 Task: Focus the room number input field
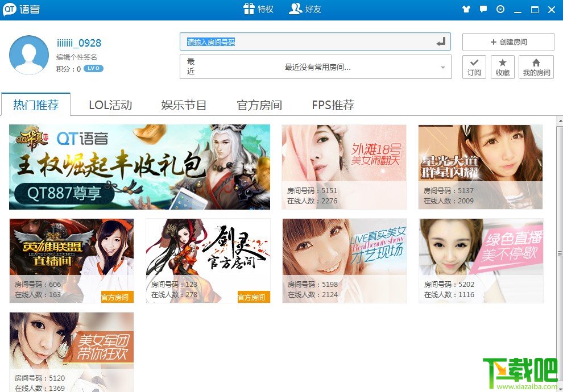click(x=315, y=42)
